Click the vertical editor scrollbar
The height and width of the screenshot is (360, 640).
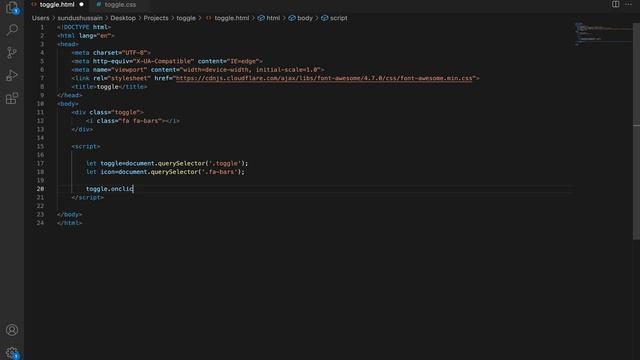[x=636, y=131]
